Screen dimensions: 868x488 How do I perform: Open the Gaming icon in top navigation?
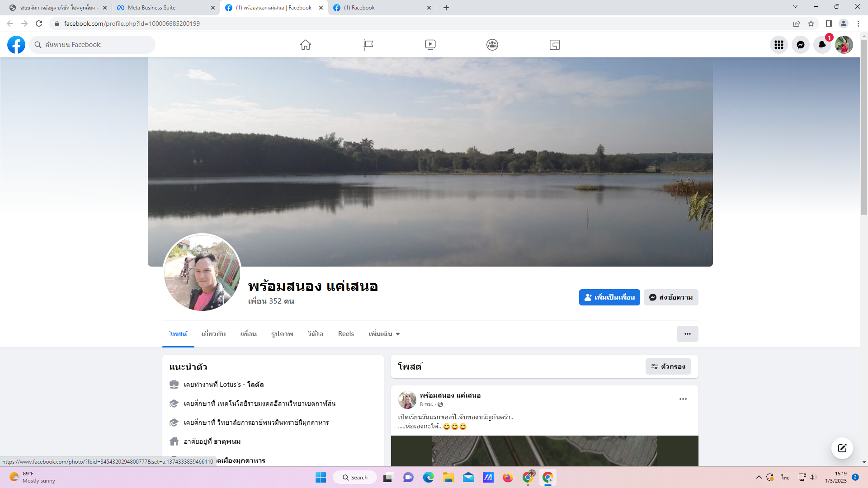555,45
